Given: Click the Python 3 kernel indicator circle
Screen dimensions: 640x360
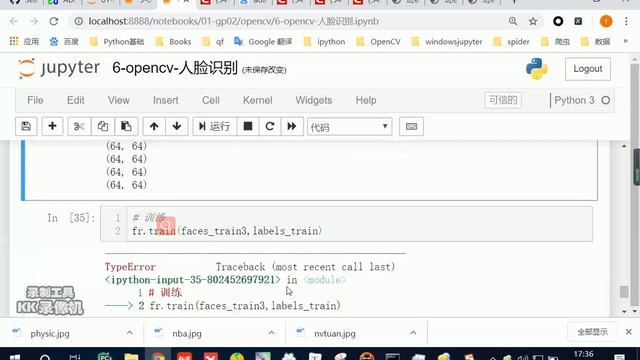Looking at the screenshot, I should point(606,100).
